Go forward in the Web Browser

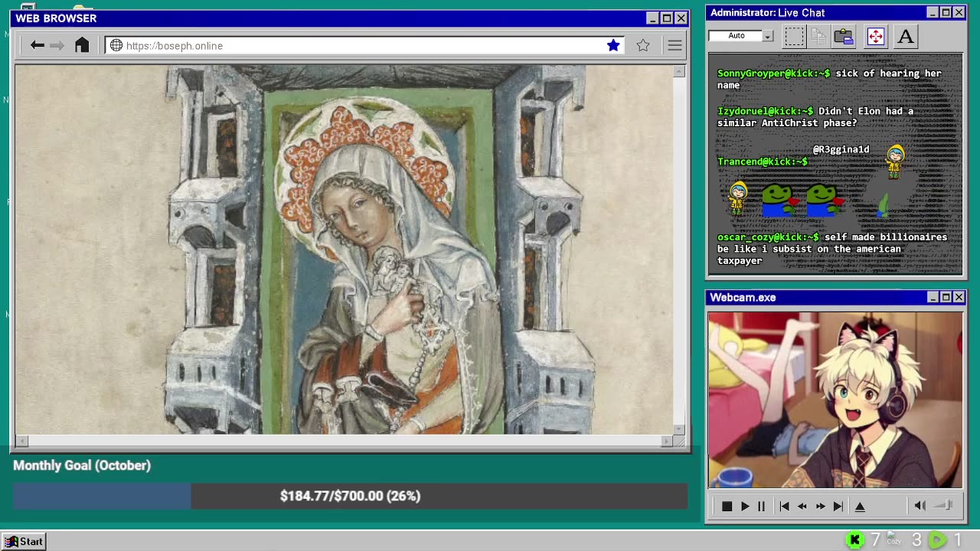tap(57, 46)
